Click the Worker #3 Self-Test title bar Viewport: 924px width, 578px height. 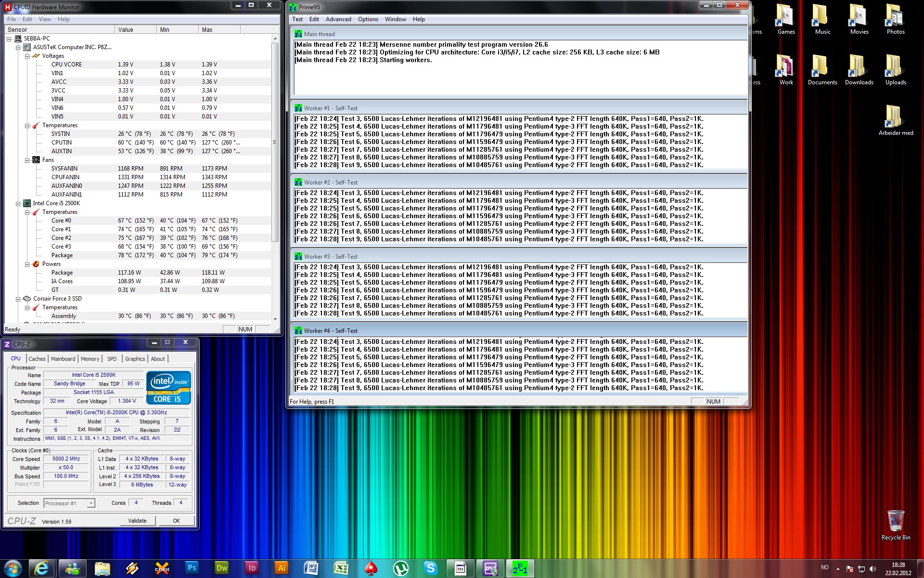pyautogui.click(x=519, y=257)
